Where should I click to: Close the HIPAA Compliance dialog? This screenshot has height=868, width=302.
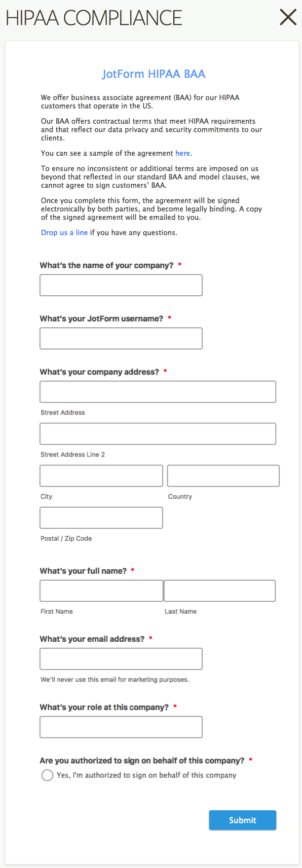pyautogui.click(x=288, y=18)
